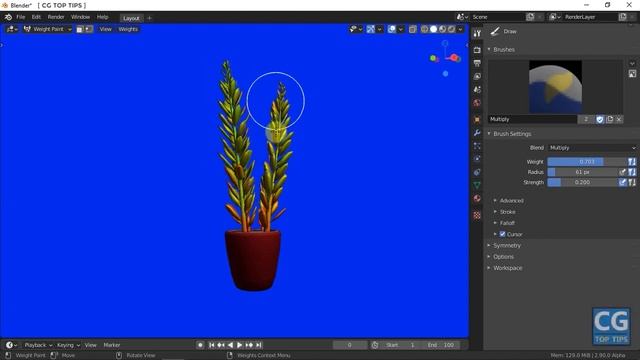Add a new workspace with plus button
The height and width of the screenshot is (360, 640).
pyautogui.click(x=149, y=18)
